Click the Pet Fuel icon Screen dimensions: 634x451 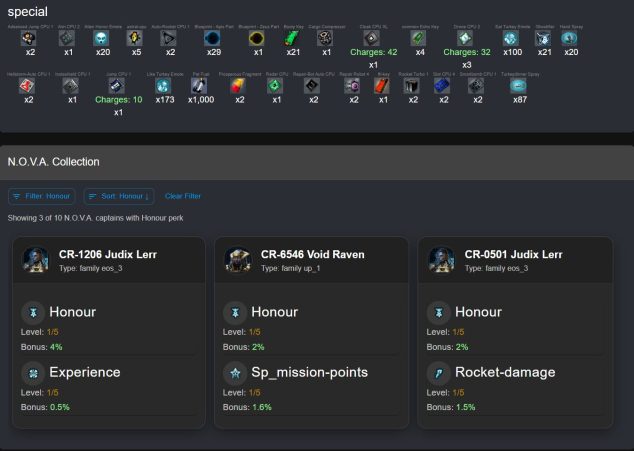[200, 86]
